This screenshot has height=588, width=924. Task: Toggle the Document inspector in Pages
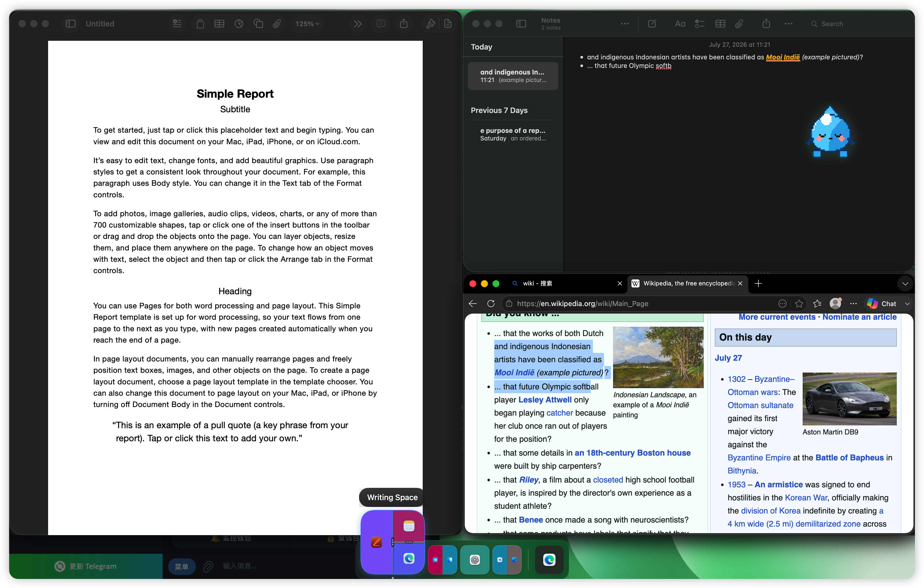click(448, 24)
